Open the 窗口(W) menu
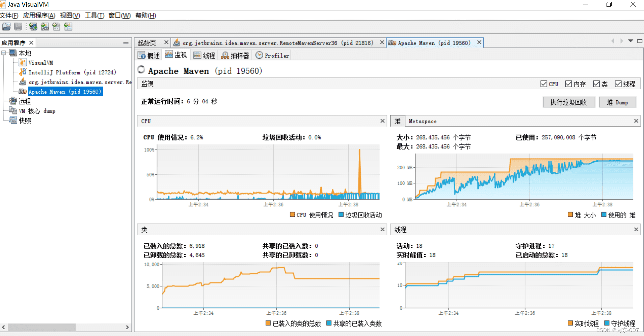 point(119,15)
